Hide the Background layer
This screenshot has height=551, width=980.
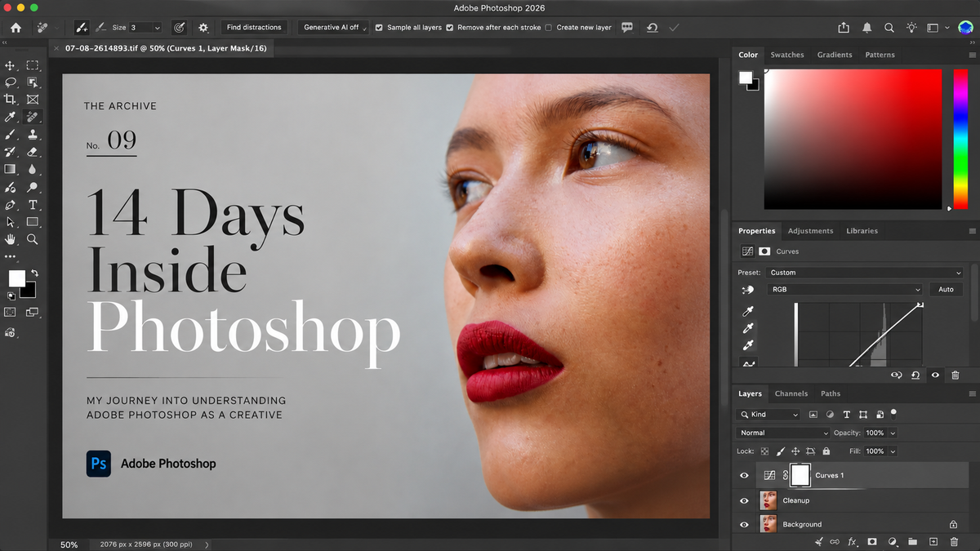point(744,524)
